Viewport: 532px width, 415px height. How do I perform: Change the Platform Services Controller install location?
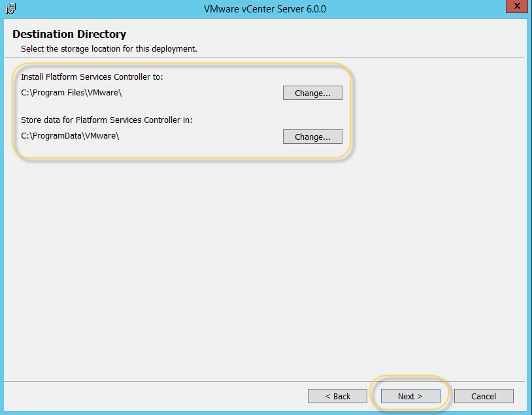312,93
